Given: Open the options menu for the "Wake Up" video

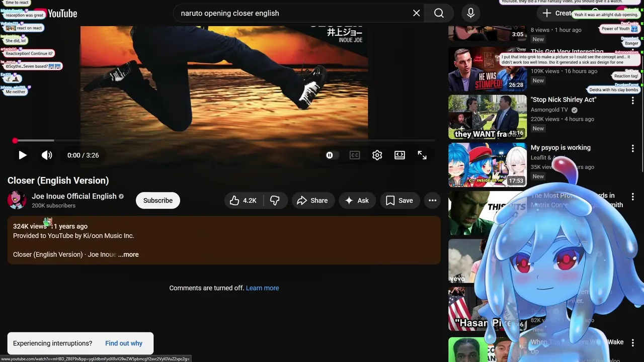Looking at the screenshot, I should coord(633,343).
